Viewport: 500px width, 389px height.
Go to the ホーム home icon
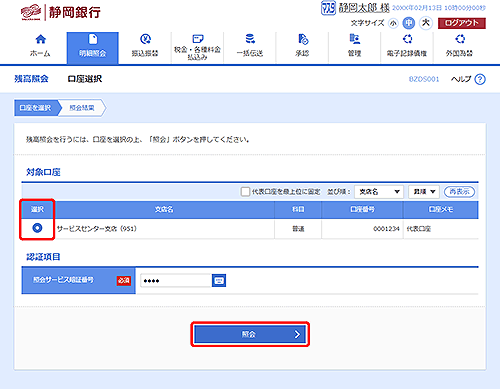click(x=40, y=39)
